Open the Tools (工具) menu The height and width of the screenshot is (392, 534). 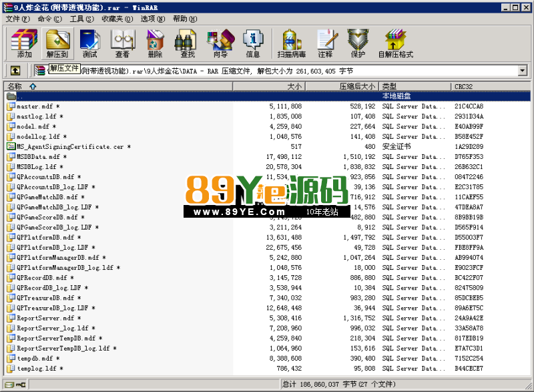click(x=81, y=19)
